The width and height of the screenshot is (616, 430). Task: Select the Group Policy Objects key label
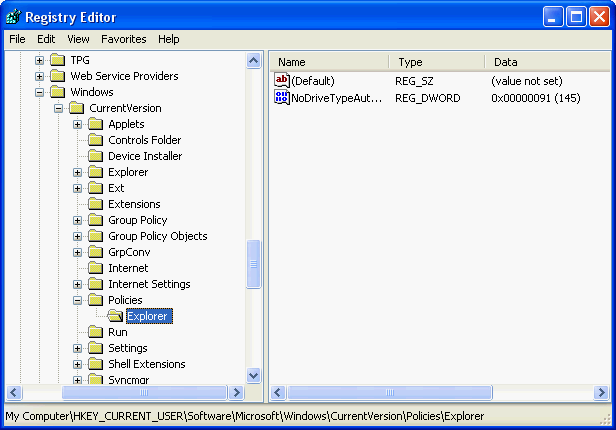(x=158, y=236)
